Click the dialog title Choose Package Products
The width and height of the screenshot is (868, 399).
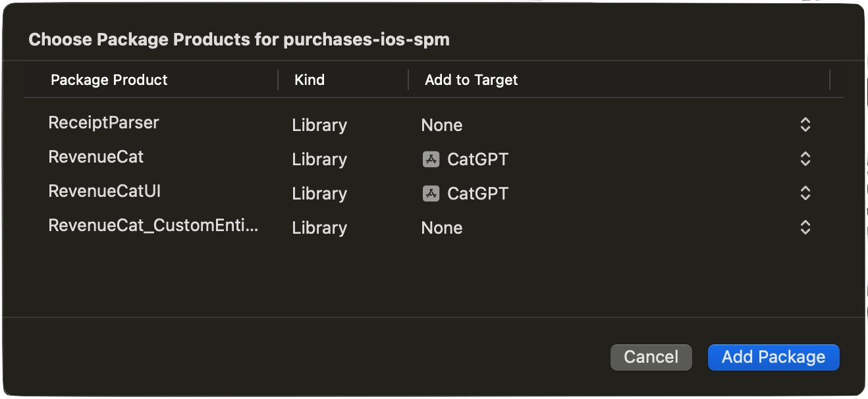click(238, 39)
